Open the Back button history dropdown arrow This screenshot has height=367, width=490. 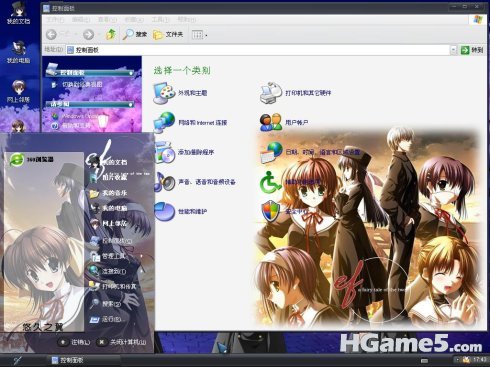pyautogui.click(x=76, y=34)
